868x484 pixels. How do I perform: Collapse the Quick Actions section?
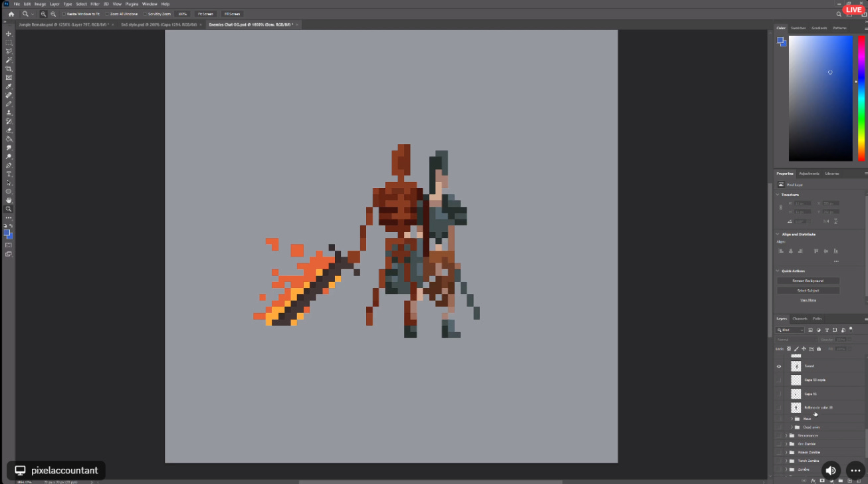point(778,271)
